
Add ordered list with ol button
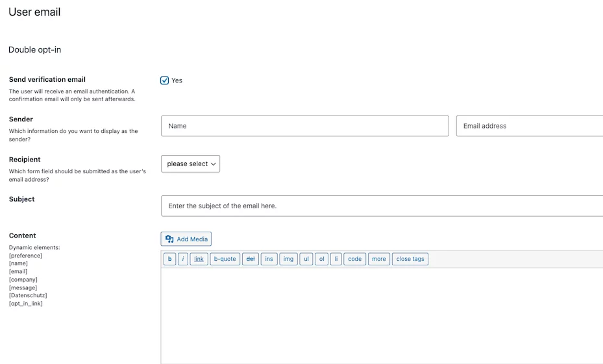pos(321,259)
